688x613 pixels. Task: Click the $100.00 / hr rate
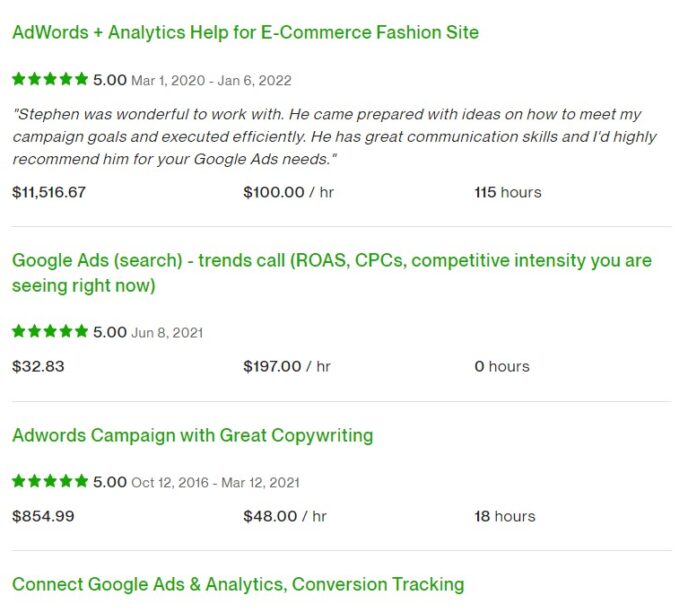(x=288, y=192)
